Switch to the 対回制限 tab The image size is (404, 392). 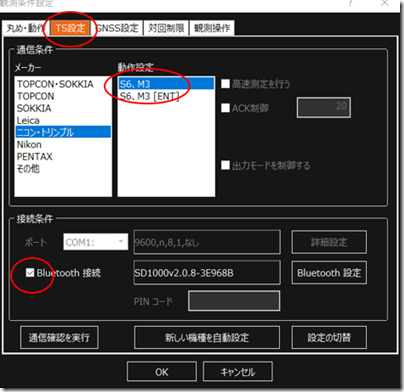click(x=166, y=28)
